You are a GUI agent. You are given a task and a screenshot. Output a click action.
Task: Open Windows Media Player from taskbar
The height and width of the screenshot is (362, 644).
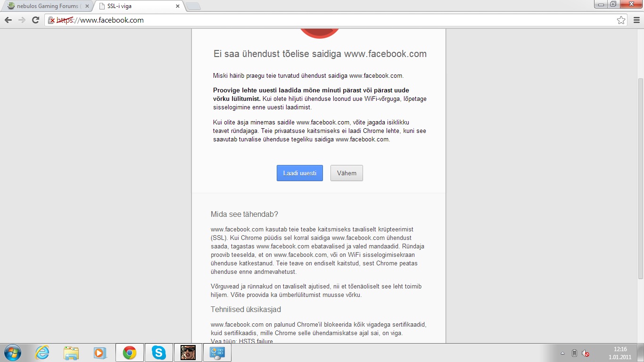100,353
